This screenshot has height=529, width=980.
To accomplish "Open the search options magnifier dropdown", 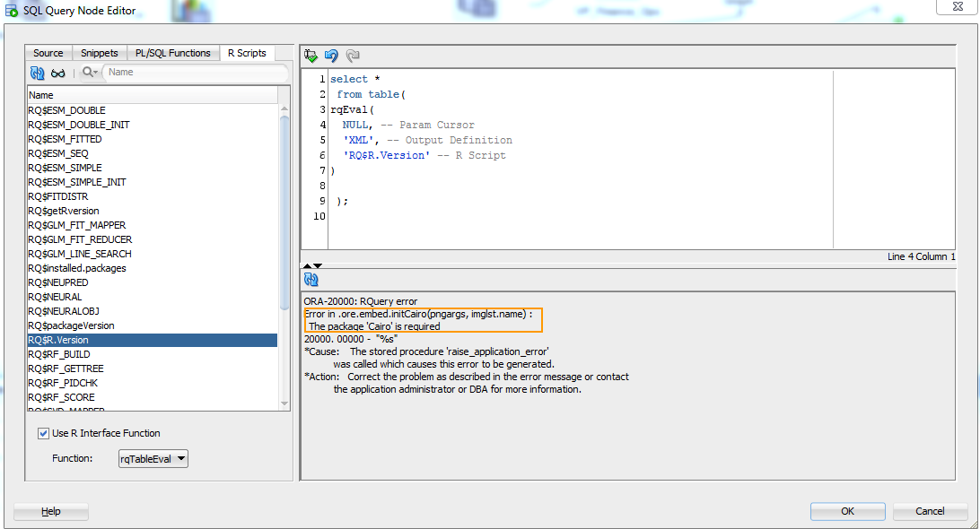I will [x=90, y=73].
